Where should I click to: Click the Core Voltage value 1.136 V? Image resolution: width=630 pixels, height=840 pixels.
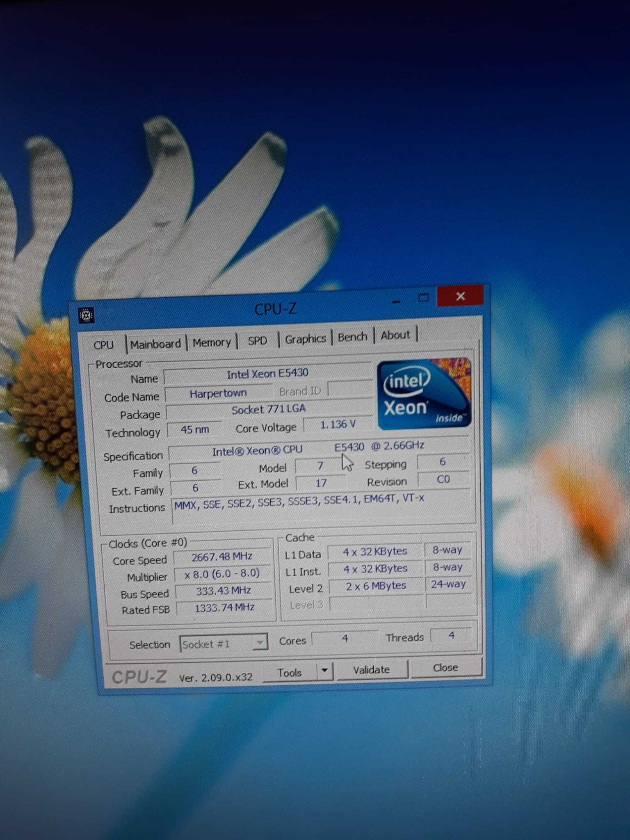click(x=338, y=425)
